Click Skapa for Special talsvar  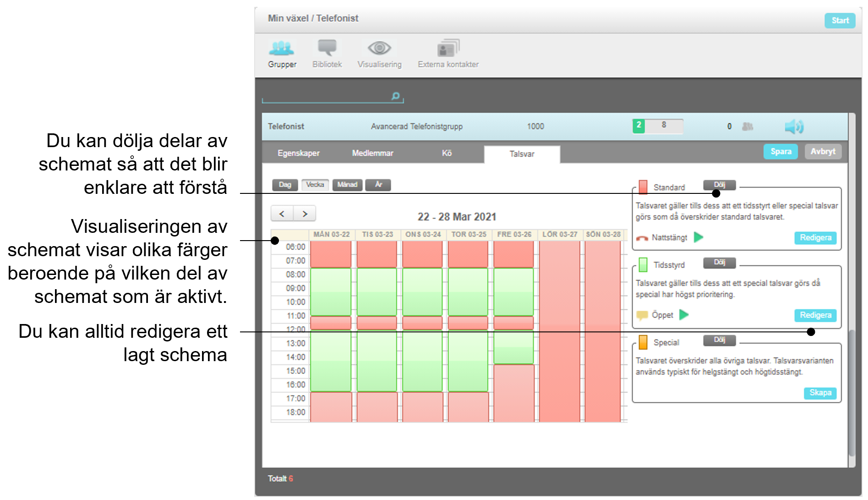click(x=820, y=393)
